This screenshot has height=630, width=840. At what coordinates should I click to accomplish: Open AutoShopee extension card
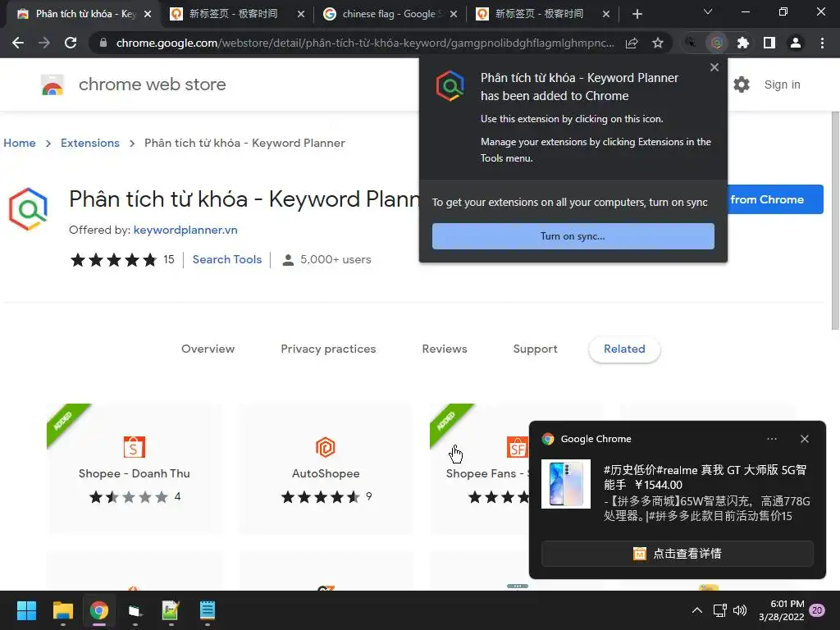tap(326, 469)
